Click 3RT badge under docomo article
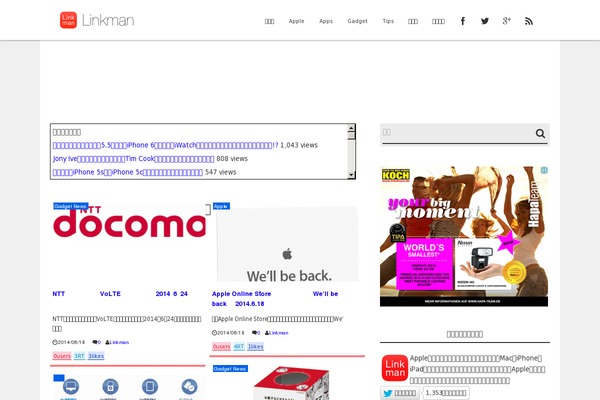The image size is (600, 400). click(x=79, y=356)
